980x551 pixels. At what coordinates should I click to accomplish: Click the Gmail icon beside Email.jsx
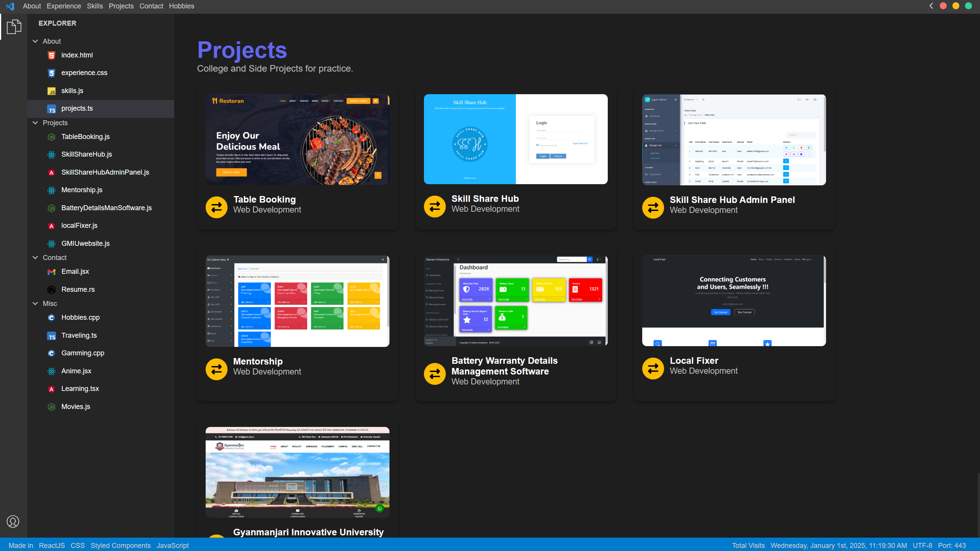pos(51,272)
